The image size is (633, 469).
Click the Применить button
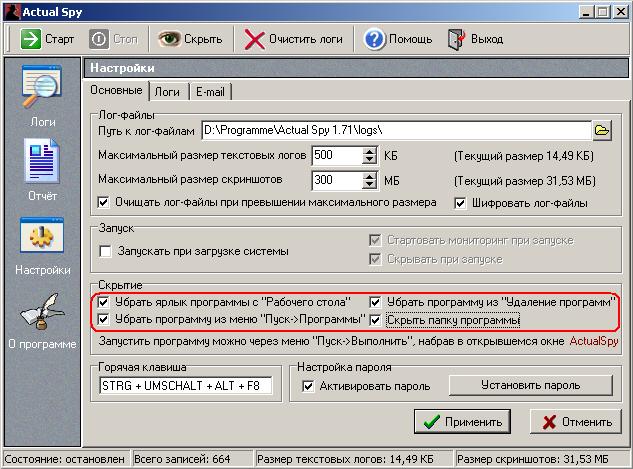coord(462,422)
